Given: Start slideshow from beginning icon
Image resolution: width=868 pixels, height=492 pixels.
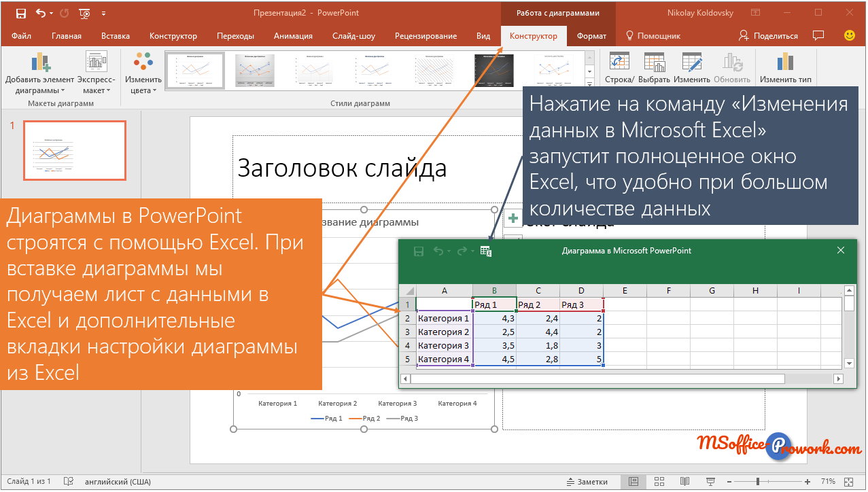Looking at the screenshot, I should 85,13.
